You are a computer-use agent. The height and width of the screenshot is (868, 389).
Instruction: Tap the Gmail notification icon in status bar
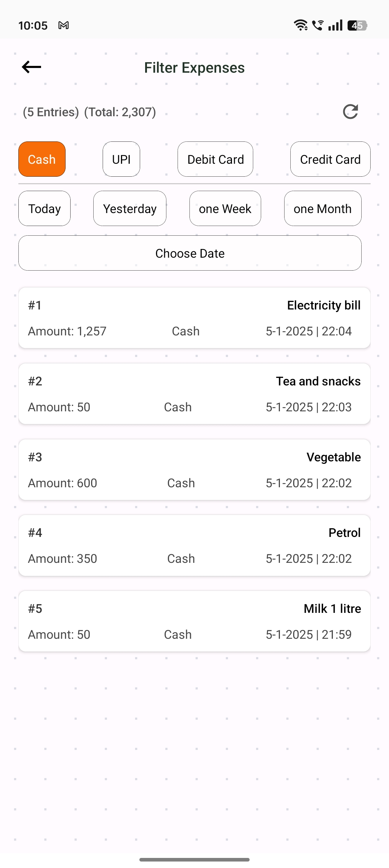(x=64, y=26)
